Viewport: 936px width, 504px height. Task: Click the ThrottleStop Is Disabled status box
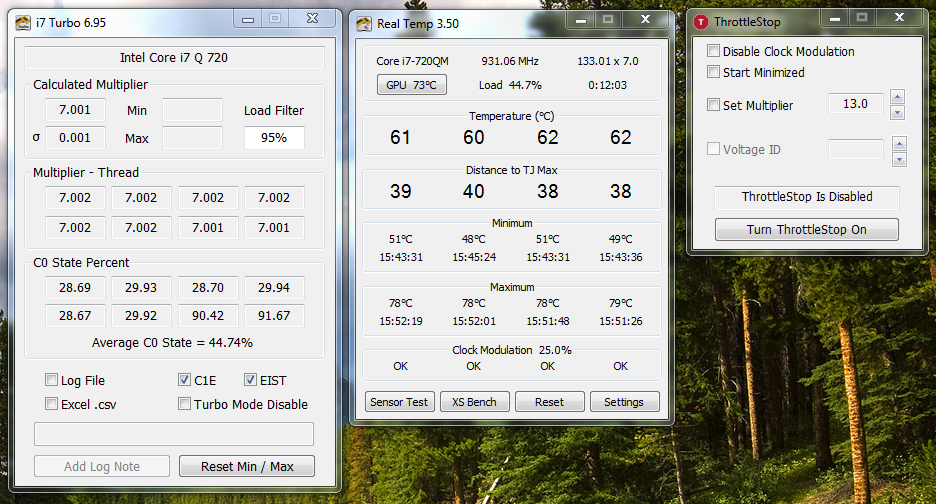(x=806, y=197)
